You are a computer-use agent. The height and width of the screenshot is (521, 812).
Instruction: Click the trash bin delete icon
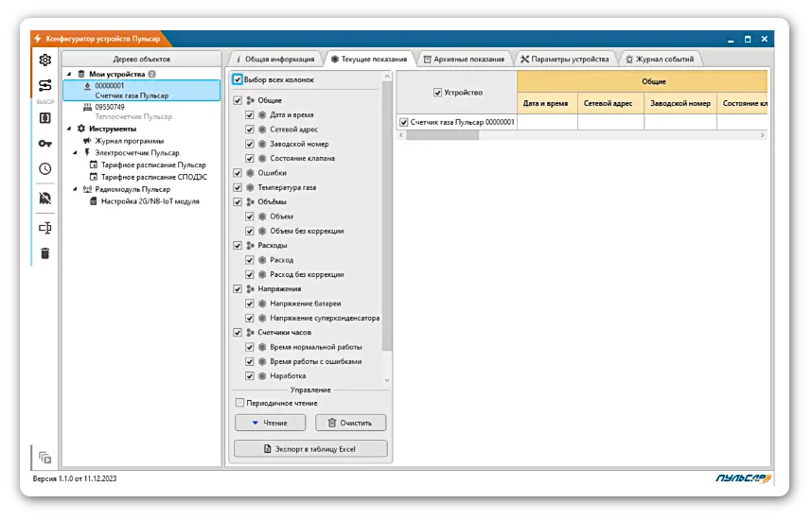click(x=44, y=253)
